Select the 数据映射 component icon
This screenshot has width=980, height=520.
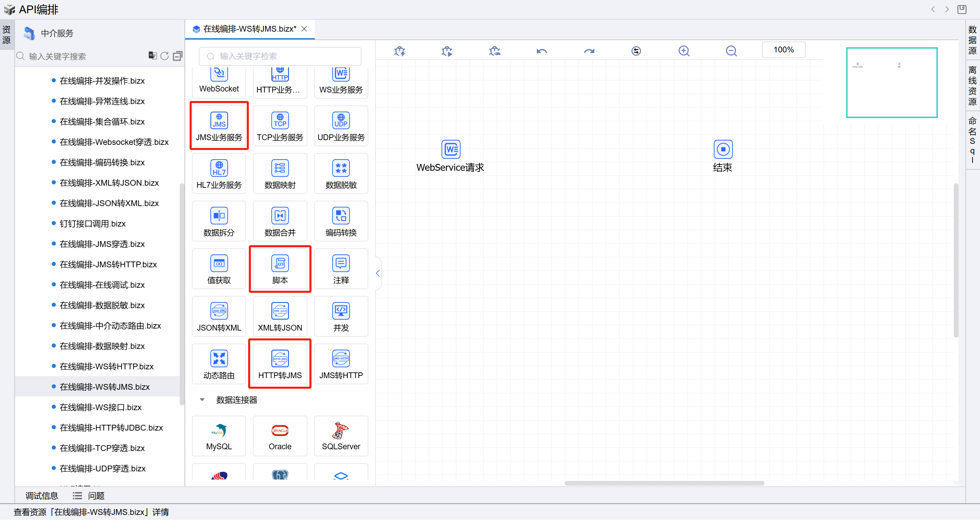point(280,168)
